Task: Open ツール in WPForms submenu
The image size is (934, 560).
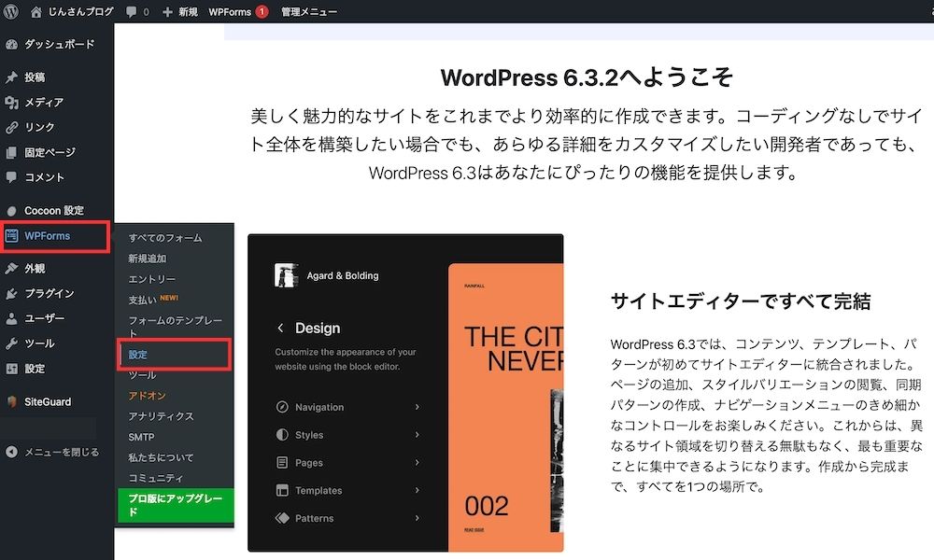Action: 142,375
